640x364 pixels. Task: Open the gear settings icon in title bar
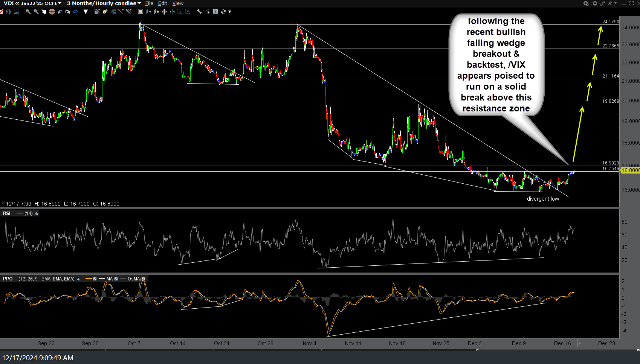pyautogui.click(x=595, y=3)
